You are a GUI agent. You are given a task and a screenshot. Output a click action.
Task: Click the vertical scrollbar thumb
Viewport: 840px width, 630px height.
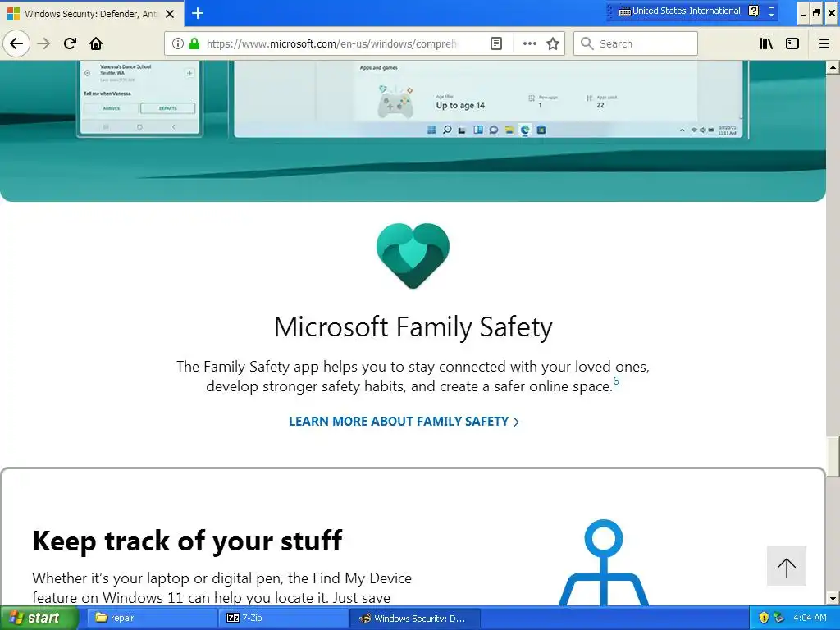point(833,457)
